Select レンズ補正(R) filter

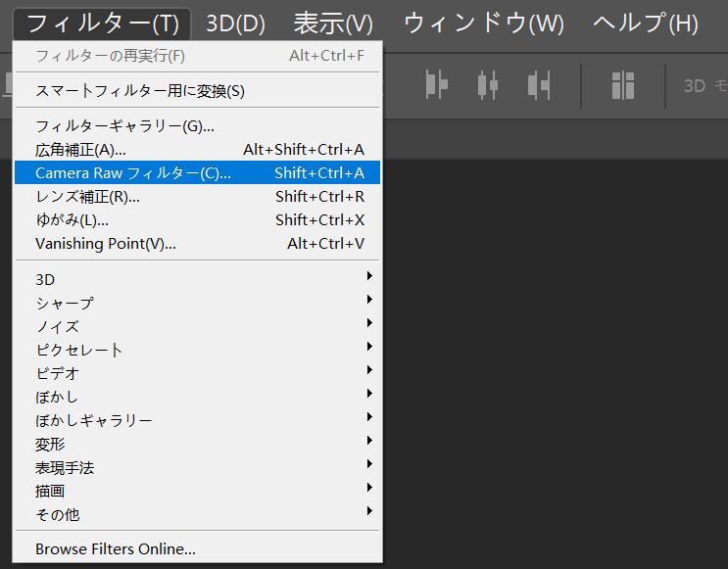(197, 196)
